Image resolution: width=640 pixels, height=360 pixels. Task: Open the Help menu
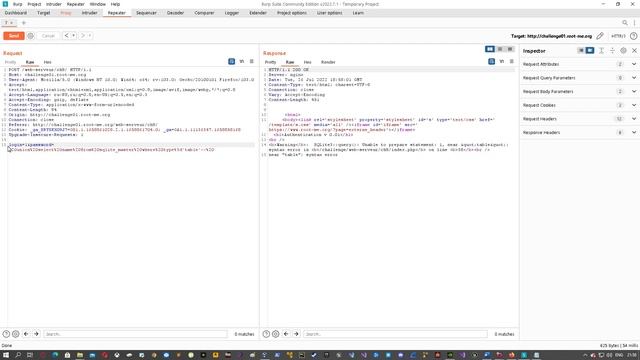point(116,4)
